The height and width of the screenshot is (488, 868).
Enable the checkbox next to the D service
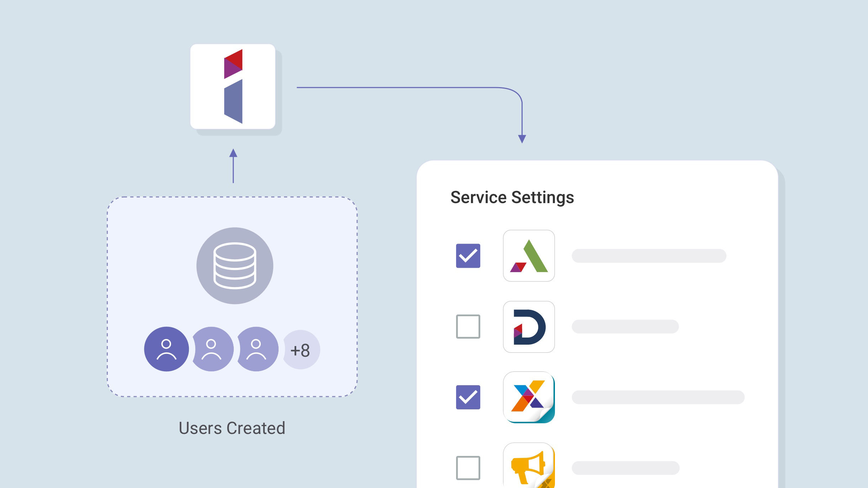(x=468, y=327)
